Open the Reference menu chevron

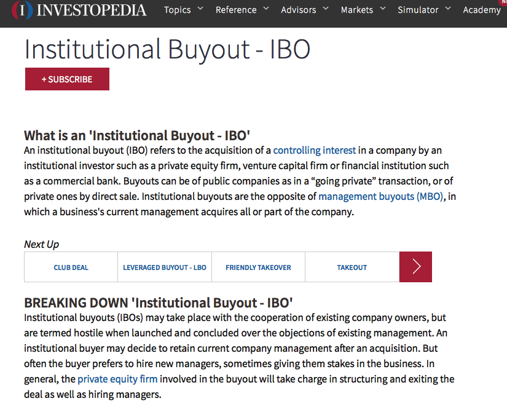[x=266, y=9]
